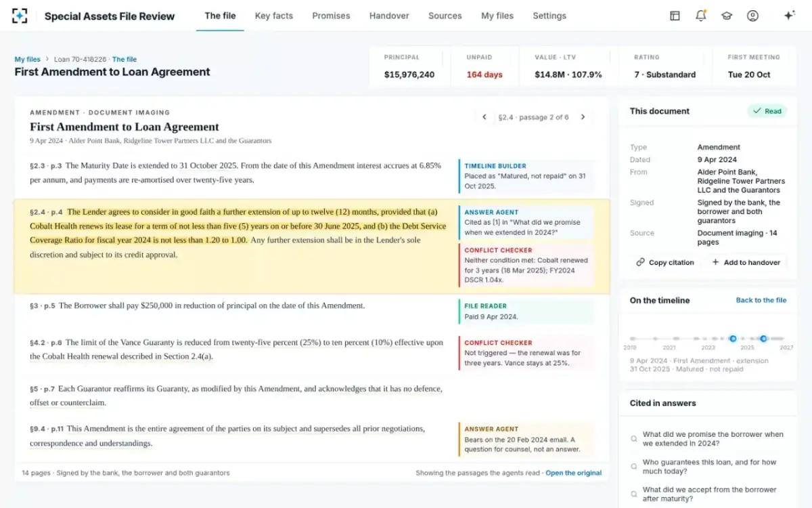Open the notifications bell
Screen dimensions: 812x508
[x=701, y=16]
